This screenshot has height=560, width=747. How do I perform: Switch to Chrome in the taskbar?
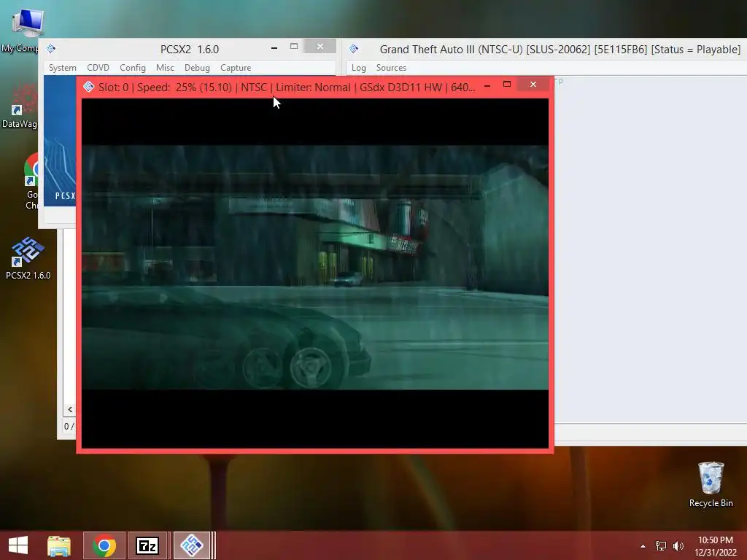pyautogui.click(x=104, y=545)
